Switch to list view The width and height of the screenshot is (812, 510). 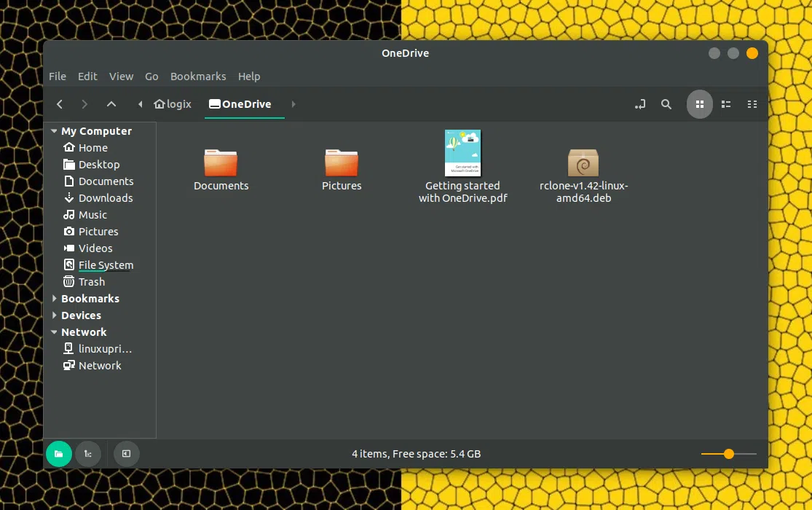[726, 104]
